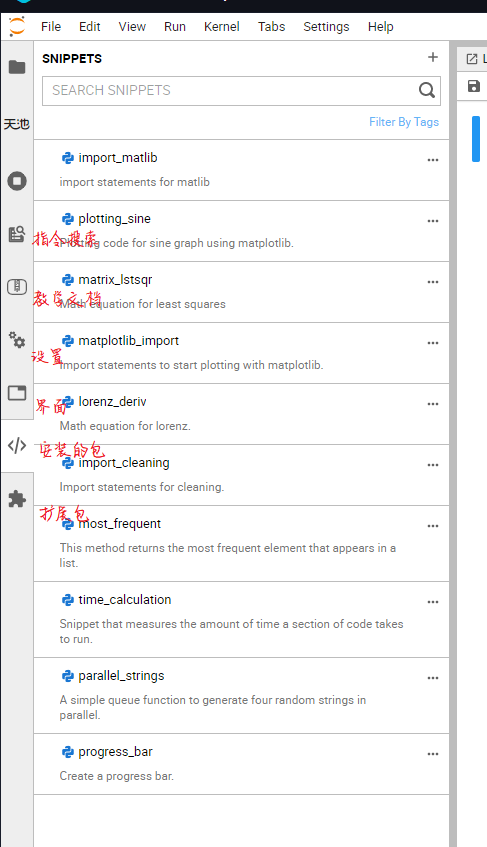Image resolution: width=487 pixels, height=847 pixels.
Task: Select the time_calculation snippet
Action: click(x=241, y=620)
